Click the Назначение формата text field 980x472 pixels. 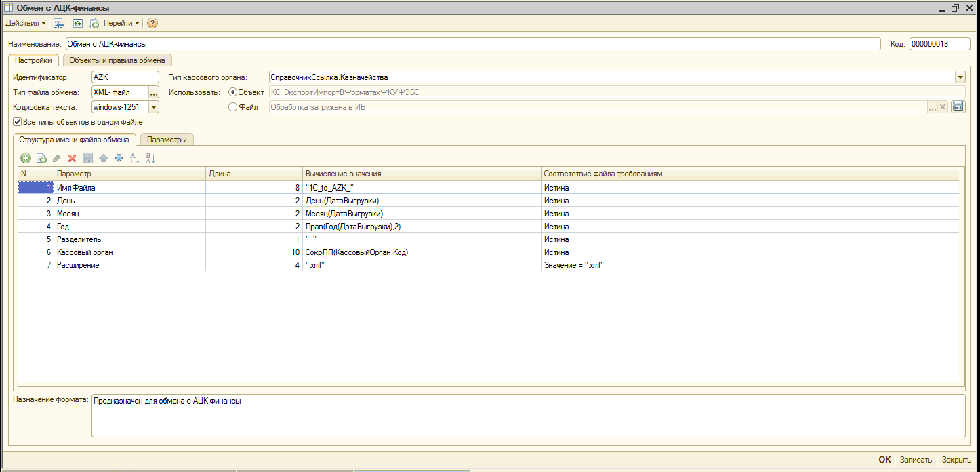point(527,416)
